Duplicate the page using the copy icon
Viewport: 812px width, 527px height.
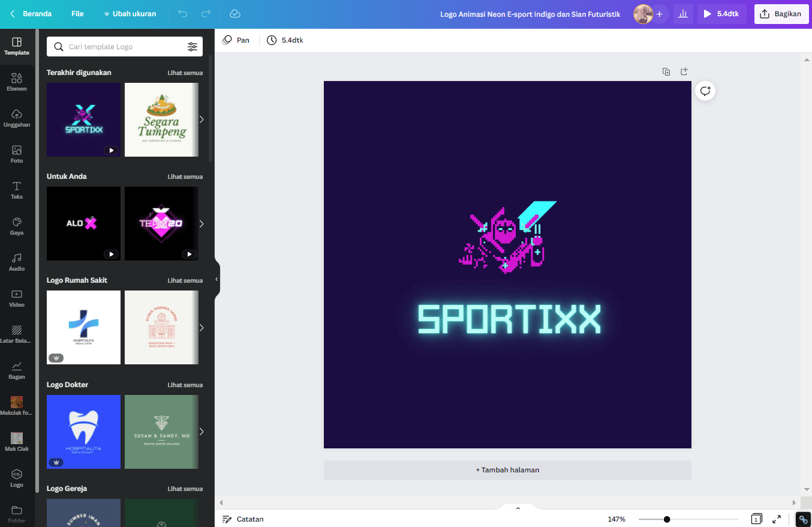coord(666,71)
